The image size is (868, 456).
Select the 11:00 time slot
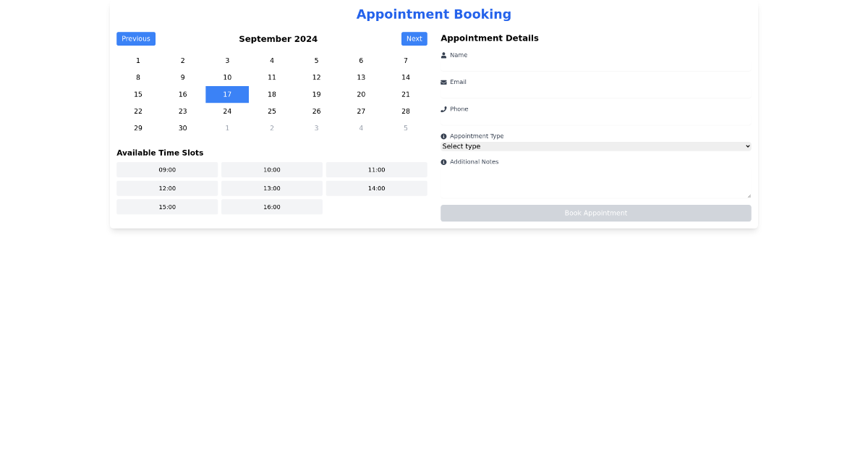(x=376, y=169)
